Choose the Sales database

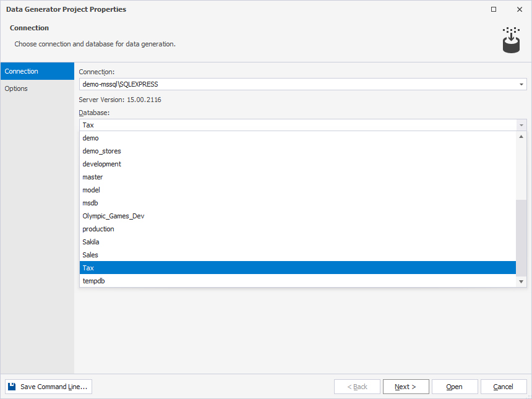point(298,255)
